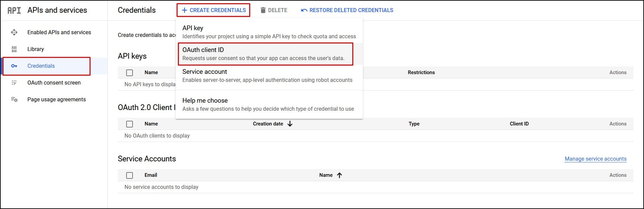This screenshot has height=209, width=644.
Task: Click the Library grid icon
Action: click(14, 49)
